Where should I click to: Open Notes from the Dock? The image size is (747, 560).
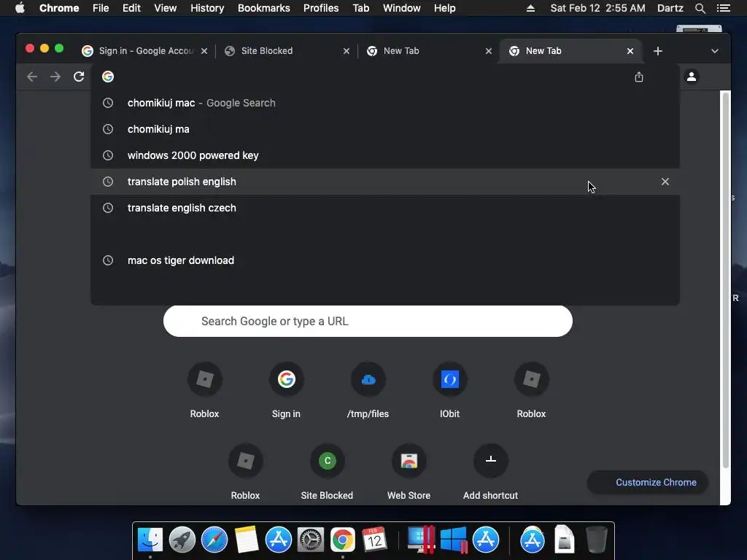(247, 540)
